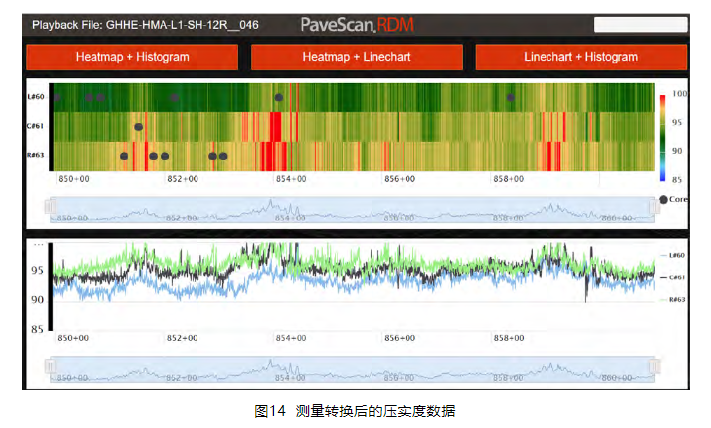Click the L#60 core marker near station 852+00
Viewport: 711px width, 428px height.
coord(175,97)
